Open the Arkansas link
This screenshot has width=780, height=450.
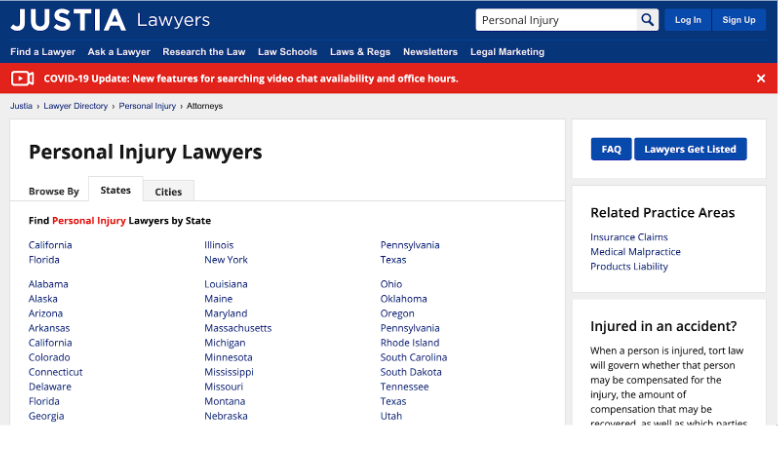pyautogui.click(x=49, y=328)
